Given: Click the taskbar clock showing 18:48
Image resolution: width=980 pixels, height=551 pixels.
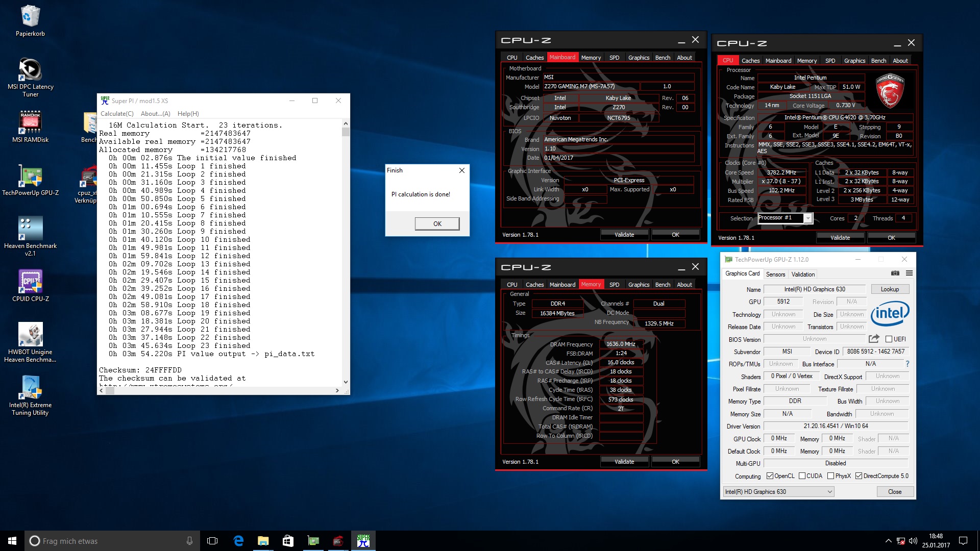Looking at the screenshot, I should (x=936, y=541).
